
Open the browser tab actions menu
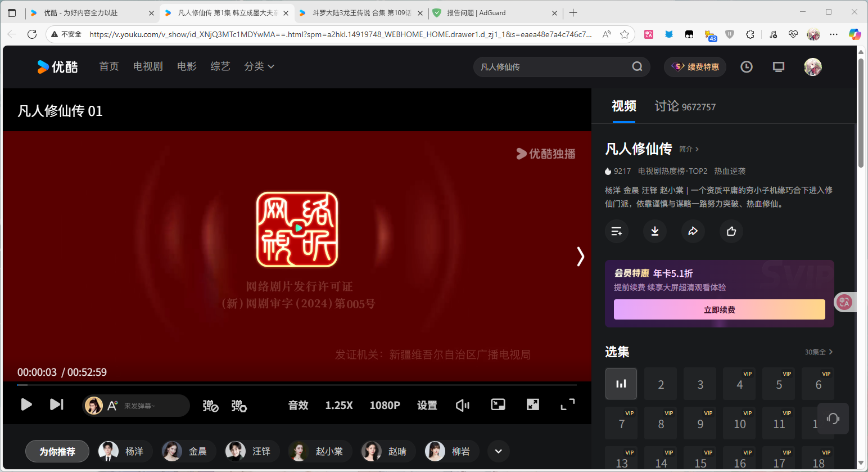(12, 13)
